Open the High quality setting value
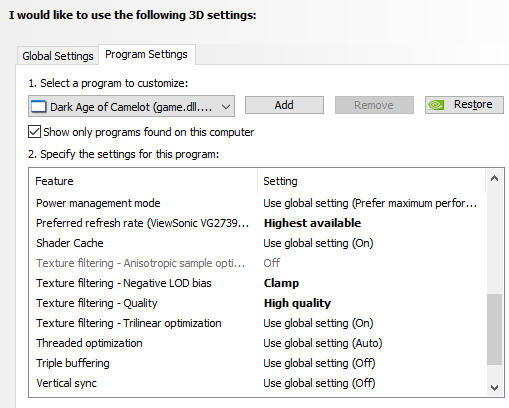The height and width of the screenshot is (408, 509). pyautogui.click(x=297, y=303)
